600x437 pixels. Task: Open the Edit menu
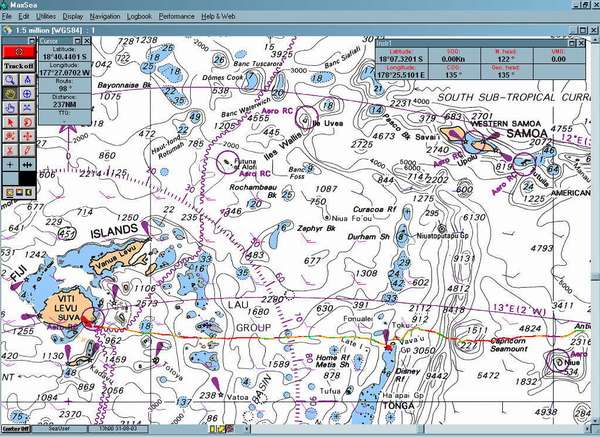[x=24, y=16]
